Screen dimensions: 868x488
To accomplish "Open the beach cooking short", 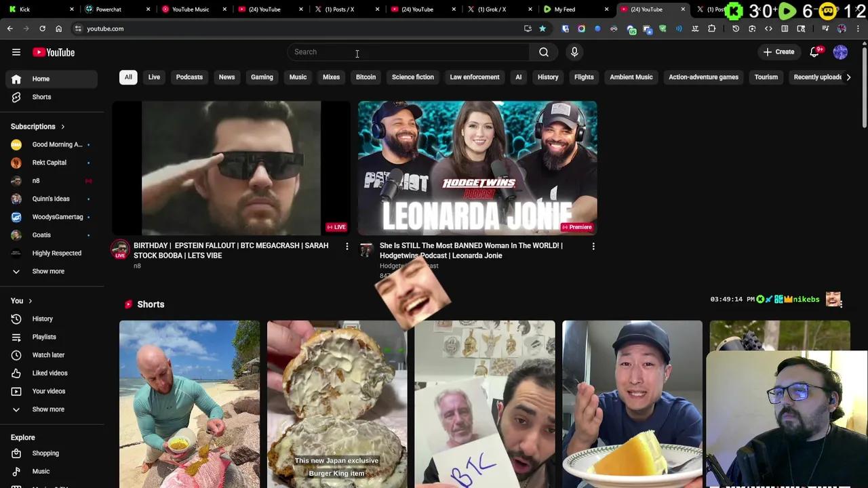I will (189, 404).
